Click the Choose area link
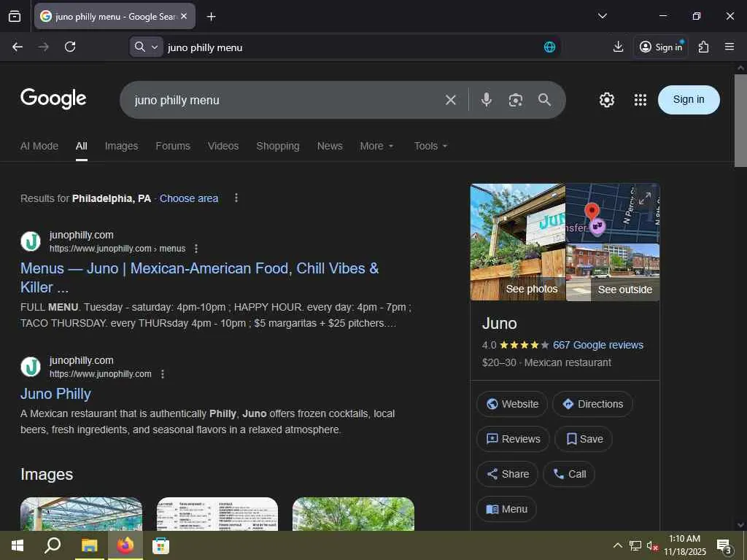The image size is (747, 560). [x=189, y=198]
